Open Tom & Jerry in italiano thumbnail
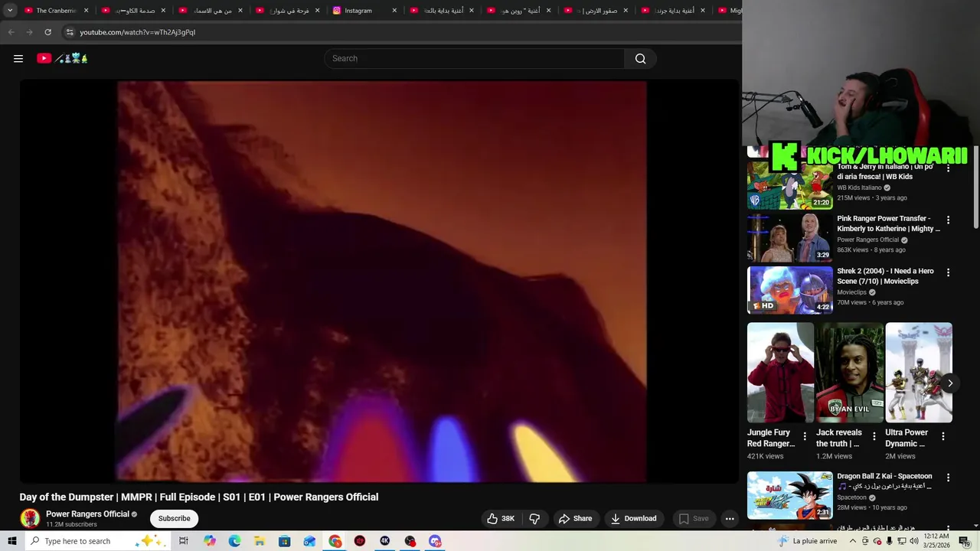The height and width of the screenshot is (551, 980). pos(789,185)
